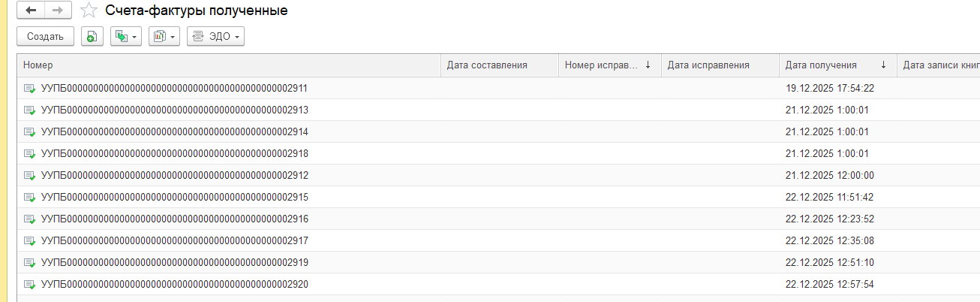
Task: Select invoice row ending in 2913
Action: (174, 110)
